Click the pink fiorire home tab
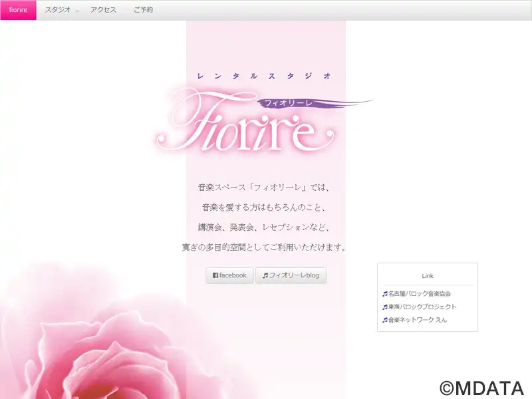532x399 pixels. click(18, 10)
